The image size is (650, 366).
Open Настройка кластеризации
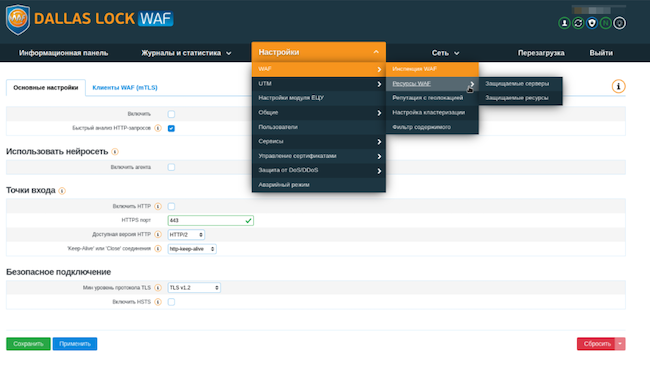coord(432,113)
